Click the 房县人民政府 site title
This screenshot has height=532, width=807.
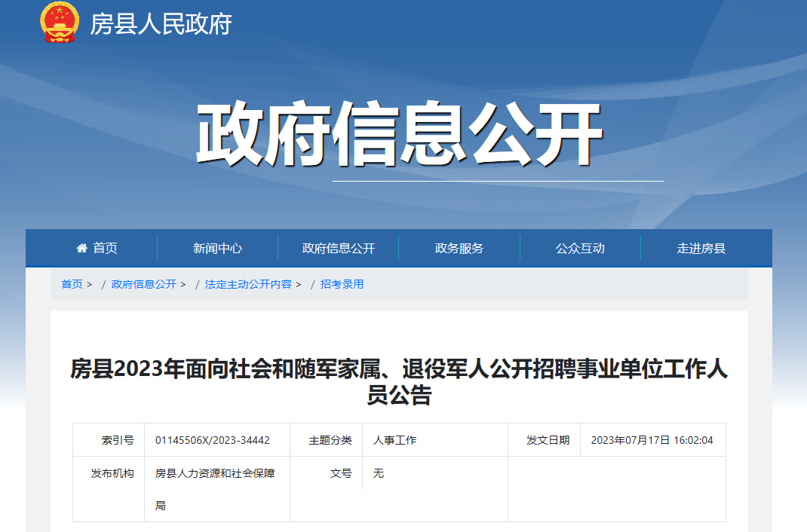[161, 24]
